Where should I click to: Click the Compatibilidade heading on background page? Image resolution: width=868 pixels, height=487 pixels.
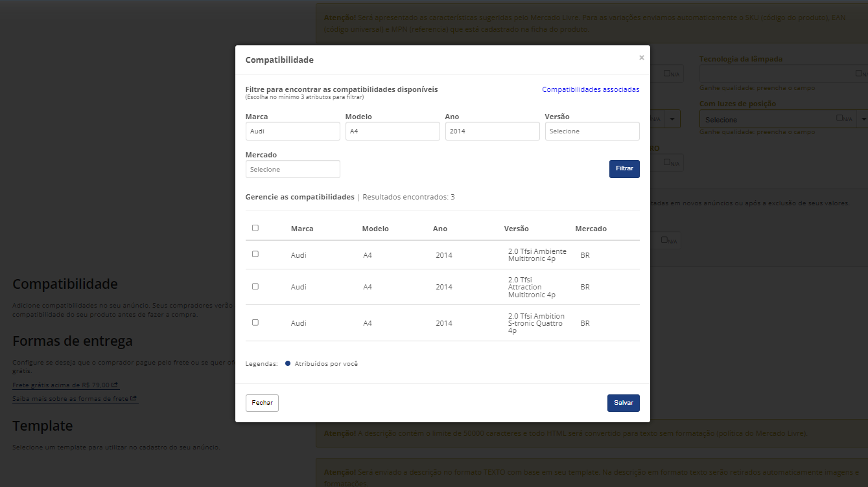click(x=65, y=284)
